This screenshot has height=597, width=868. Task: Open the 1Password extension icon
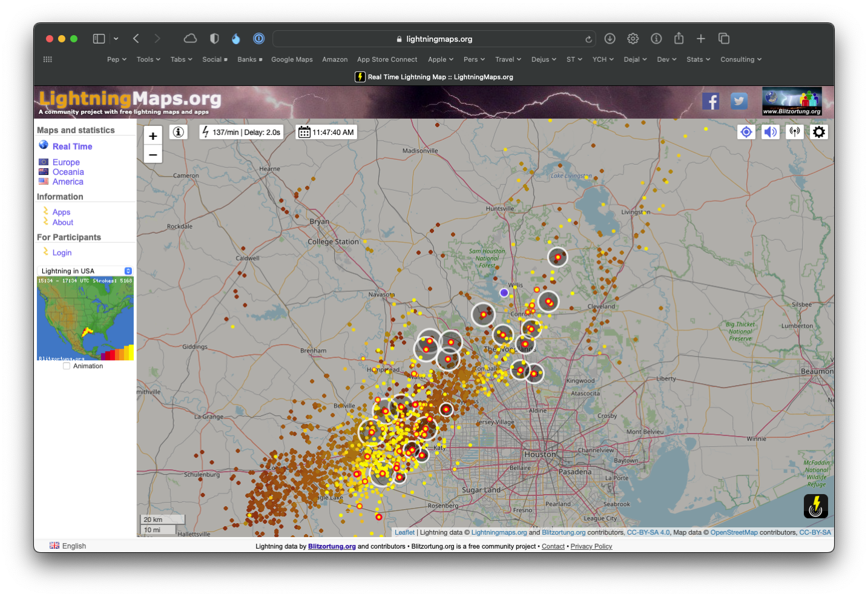coord(258,39)
